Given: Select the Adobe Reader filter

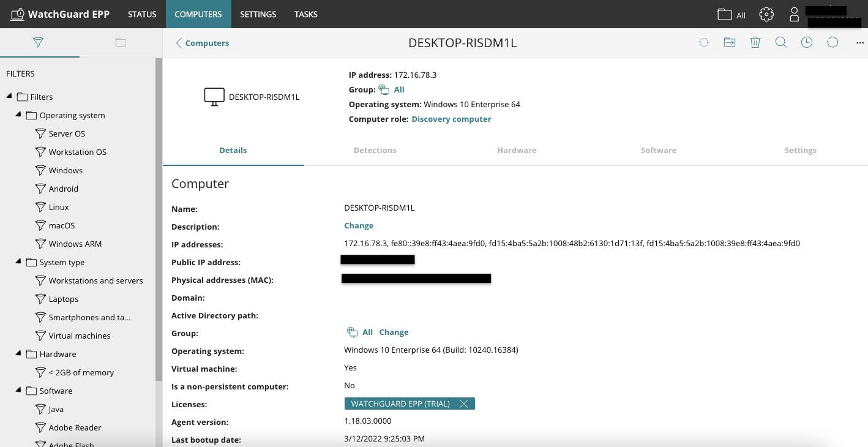Looking at the screenshot, I should pos(75,427).
